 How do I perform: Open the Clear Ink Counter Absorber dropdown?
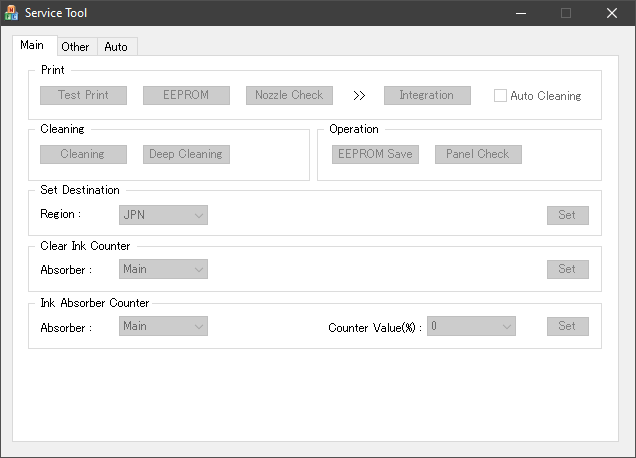(x=163, y=269)
